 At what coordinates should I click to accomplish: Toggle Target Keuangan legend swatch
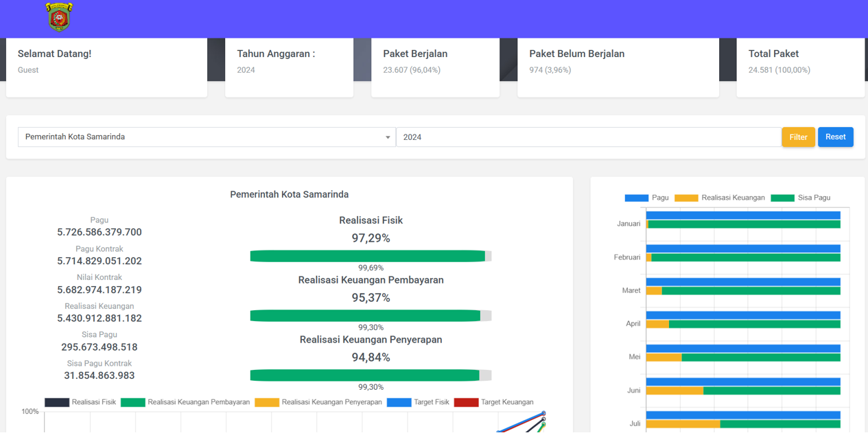point(466,402)
